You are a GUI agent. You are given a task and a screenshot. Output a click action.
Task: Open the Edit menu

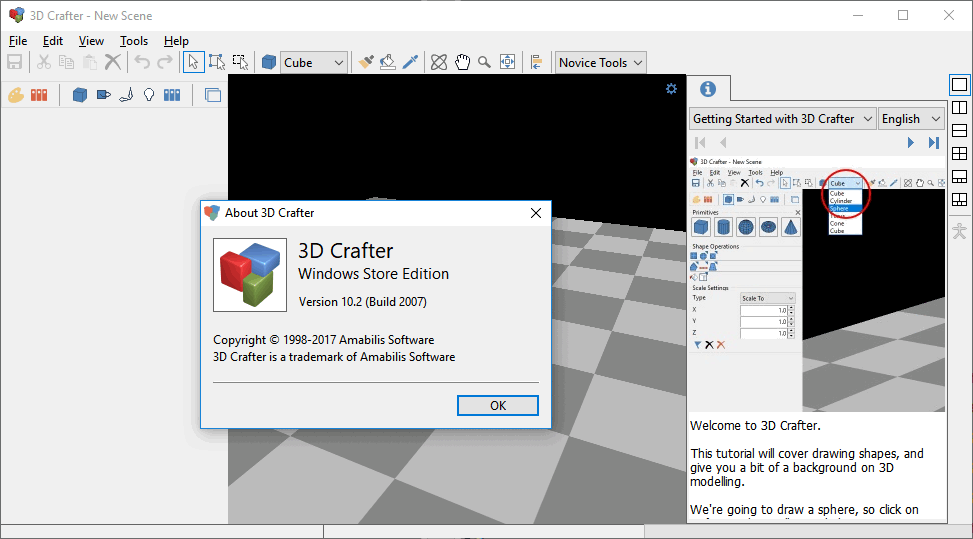pyautogui.click(x=53, y=41)
